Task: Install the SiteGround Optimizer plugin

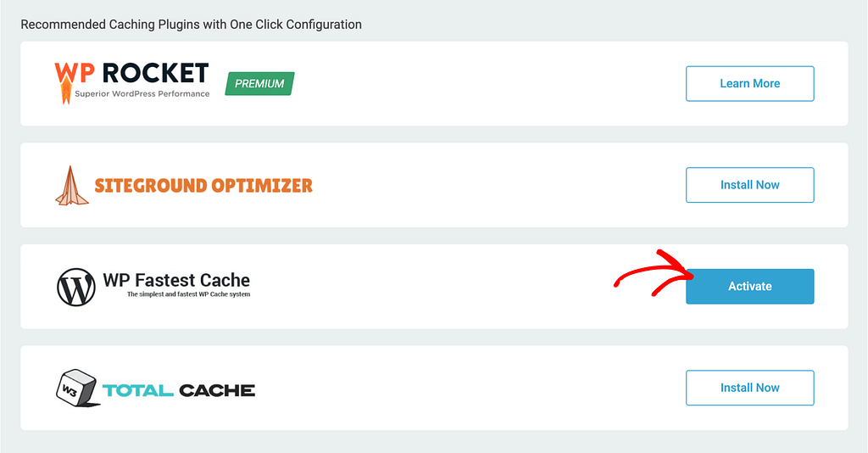Action: 749,185
